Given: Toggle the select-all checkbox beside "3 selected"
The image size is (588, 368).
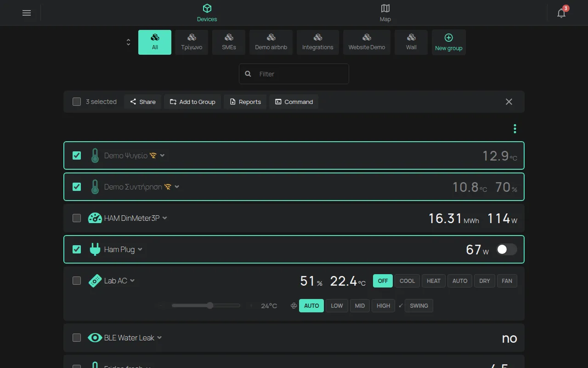Looking at the screenshot, I should click(x=77, y=102).
